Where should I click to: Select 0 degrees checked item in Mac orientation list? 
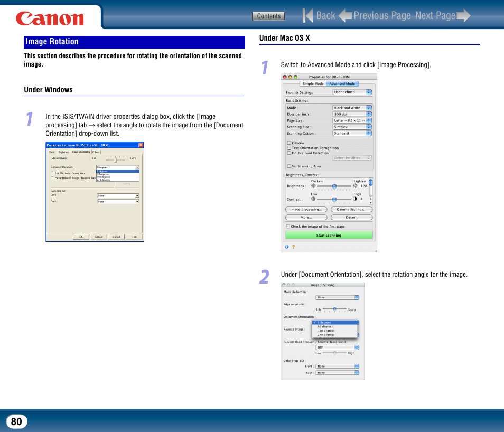click(x=335, y=322)
